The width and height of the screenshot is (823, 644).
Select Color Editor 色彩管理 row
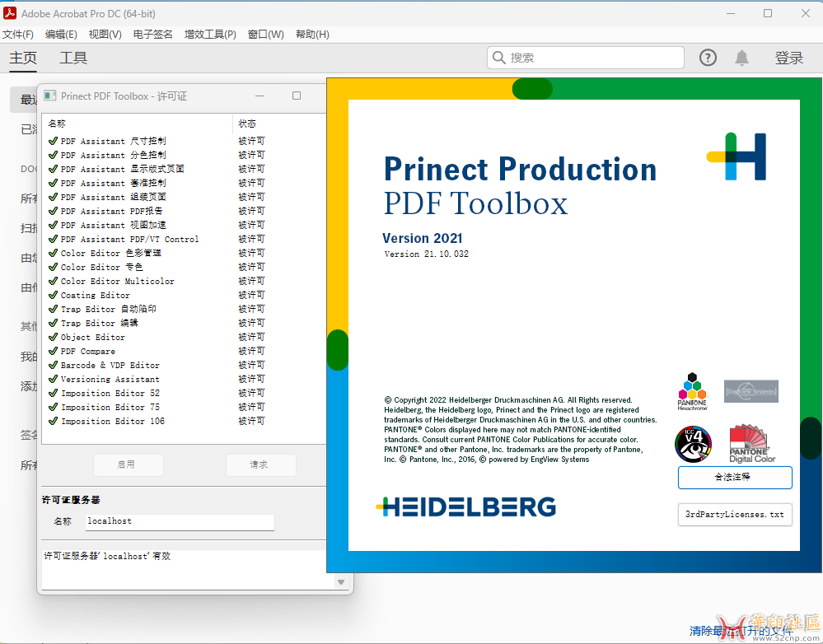click(x=185, y=253)
